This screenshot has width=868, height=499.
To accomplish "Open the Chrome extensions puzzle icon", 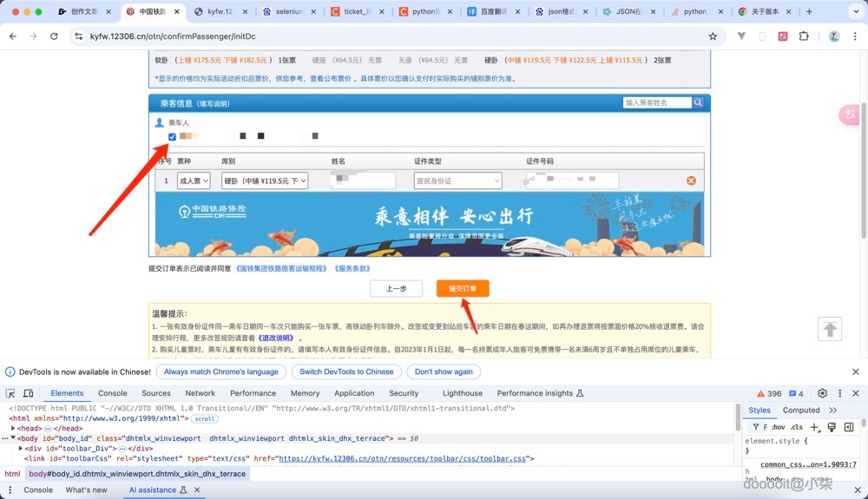I will 804,36.
